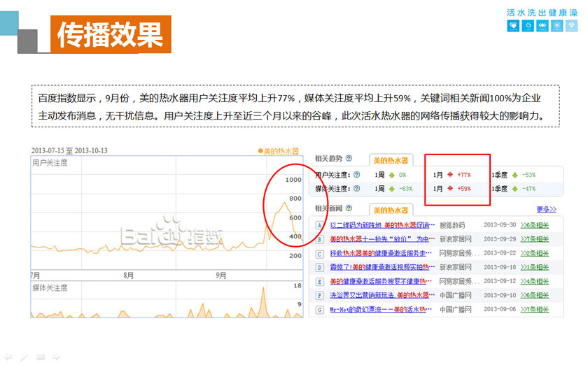Click the help icon beside 媒体关注度 label
The image size is (588, 365).
(356, 188)
